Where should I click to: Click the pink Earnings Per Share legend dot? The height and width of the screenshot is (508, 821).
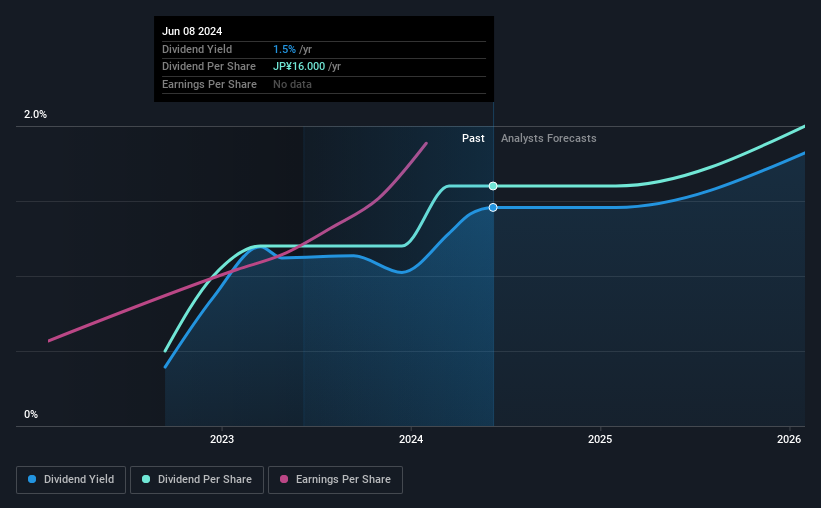pos(284,479)
